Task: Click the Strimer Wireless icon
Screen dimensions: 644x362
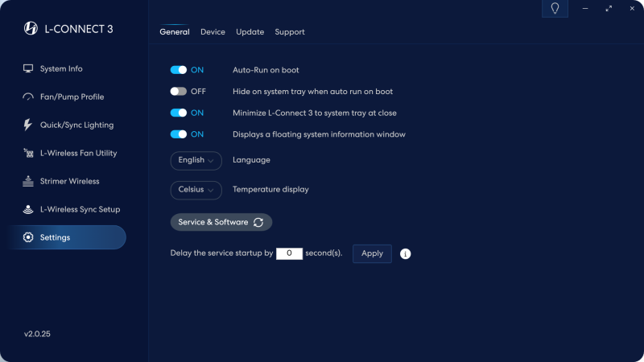Action: [x=28, y=181]
